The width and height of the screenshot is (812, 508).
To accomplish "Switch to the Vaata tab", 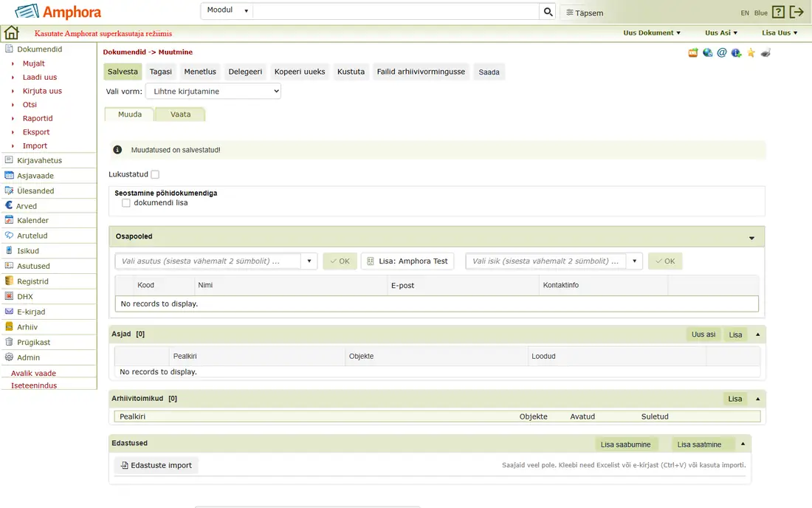I will [180, 114].
